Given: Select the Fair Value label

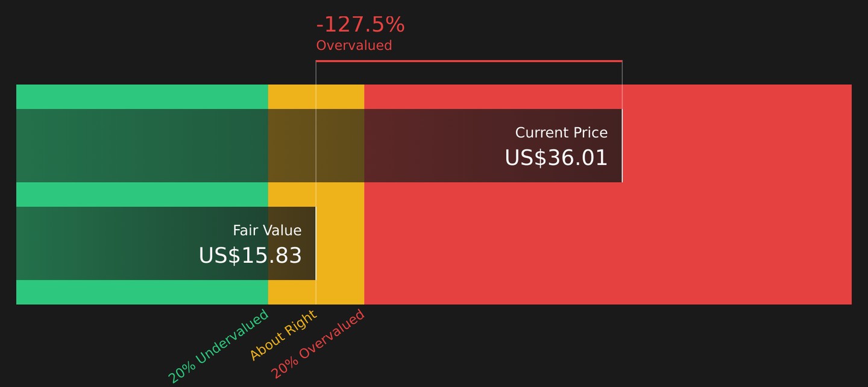Looking at the screenshot, I should click(267, 230).
